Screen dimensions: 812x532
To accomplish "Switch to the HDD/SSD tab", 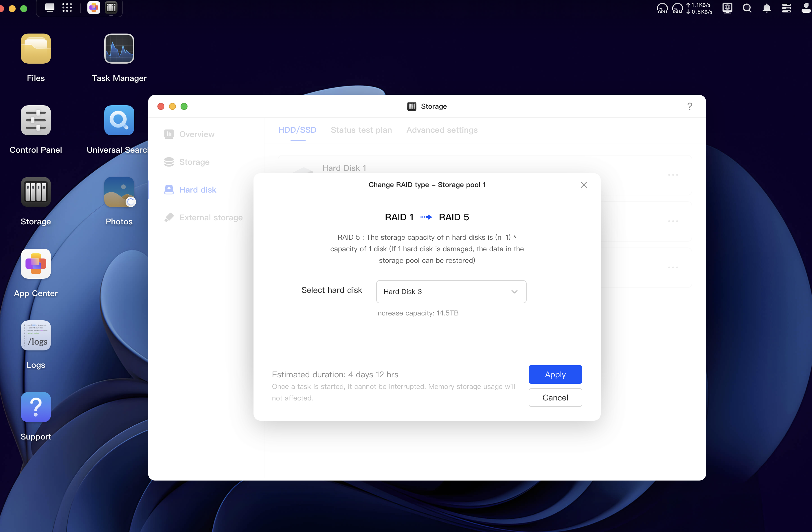I will 297,130.
